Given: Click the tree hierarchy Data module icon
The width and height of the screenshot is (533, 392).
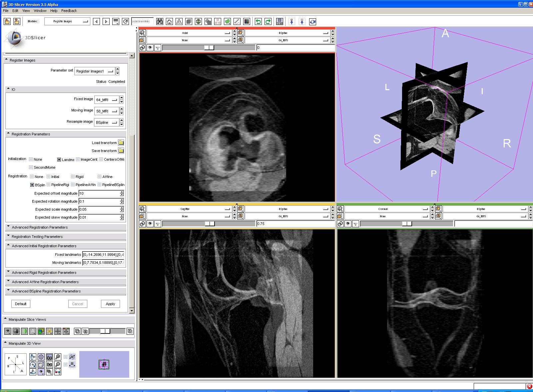Looking at the screenshot, I should point(179,22).
